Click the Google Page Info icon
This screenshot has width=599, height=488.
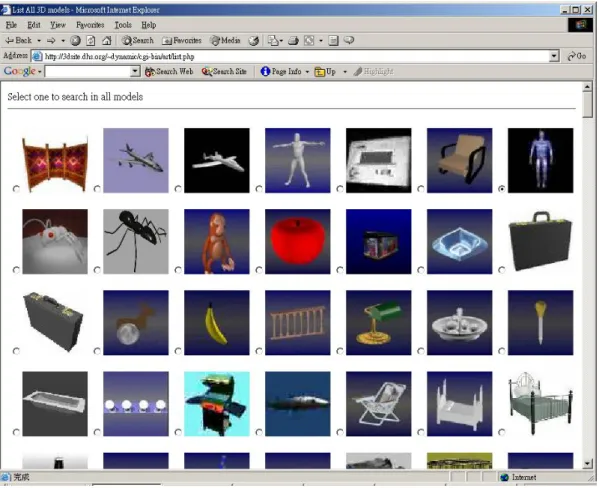click(x=265, y=71)
